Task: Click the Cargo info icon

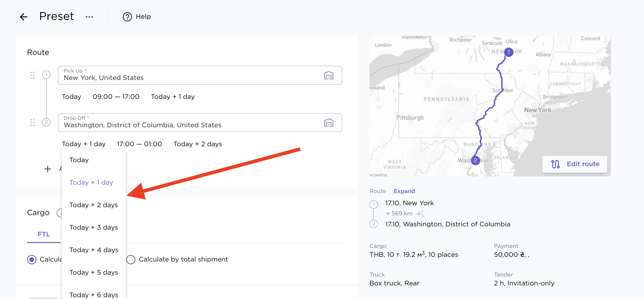Action: [x=60, y=213]
